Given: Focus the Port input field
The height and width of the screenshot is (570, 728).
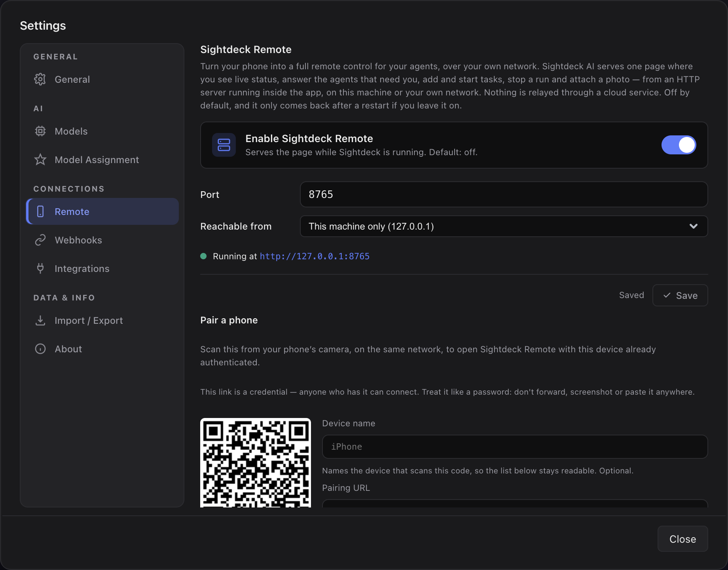Looking at the screenshot, I should click(504, 194).
